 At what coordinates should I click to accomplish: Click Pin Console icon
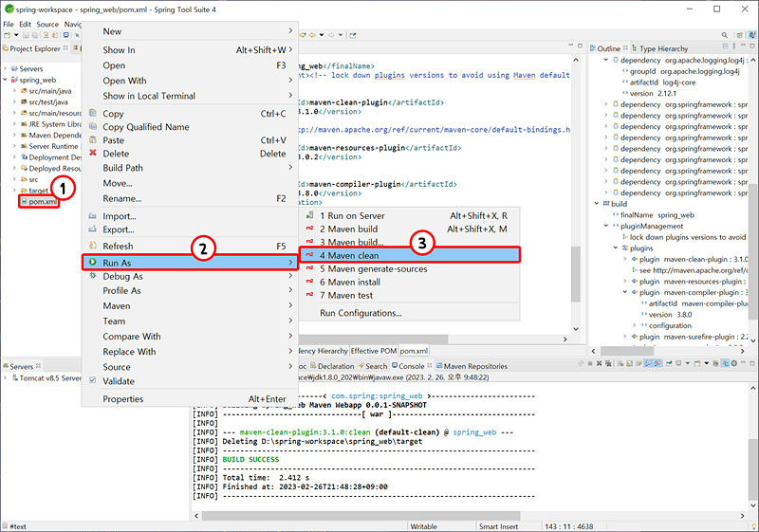pyautogui.click(x=669, y=363)
